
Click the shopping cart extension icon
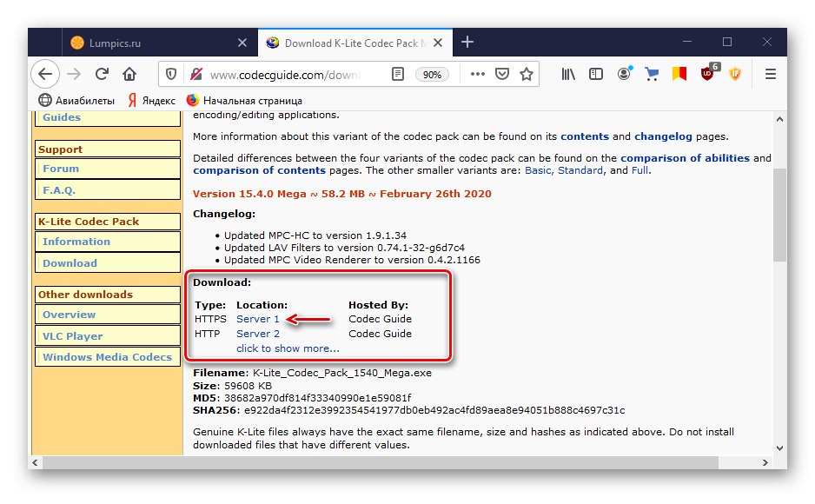coord(652,75)
